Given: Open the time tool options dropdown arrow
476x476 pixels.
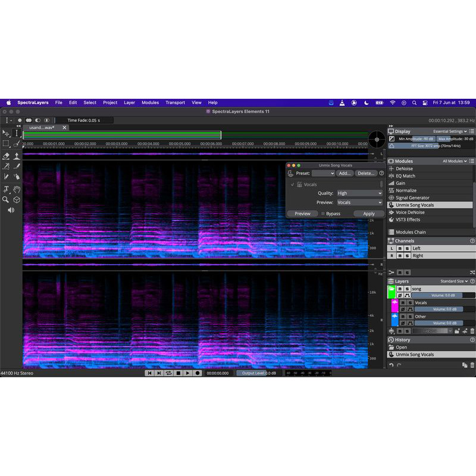Looking at the screenshot, I should 11,121.
